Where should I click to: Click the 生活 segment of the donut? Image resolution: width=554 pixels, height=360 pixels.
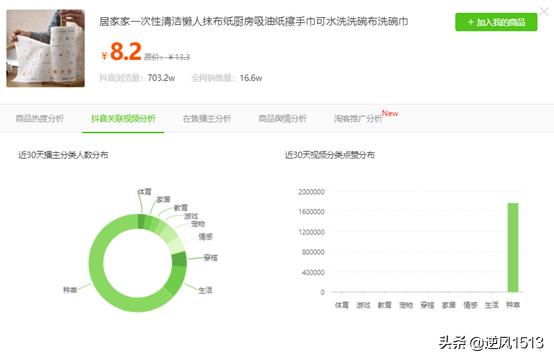point(177,280)
